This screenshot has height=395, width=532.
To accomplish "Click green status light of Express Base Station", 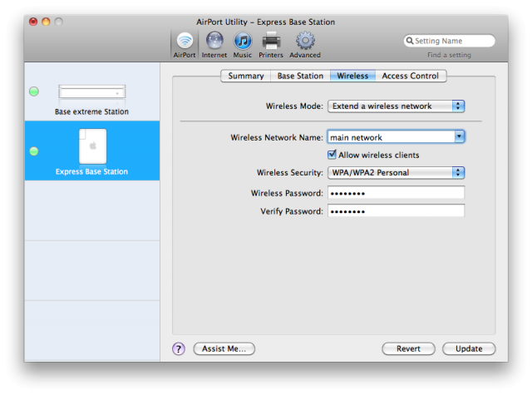I will pos(34,151).
